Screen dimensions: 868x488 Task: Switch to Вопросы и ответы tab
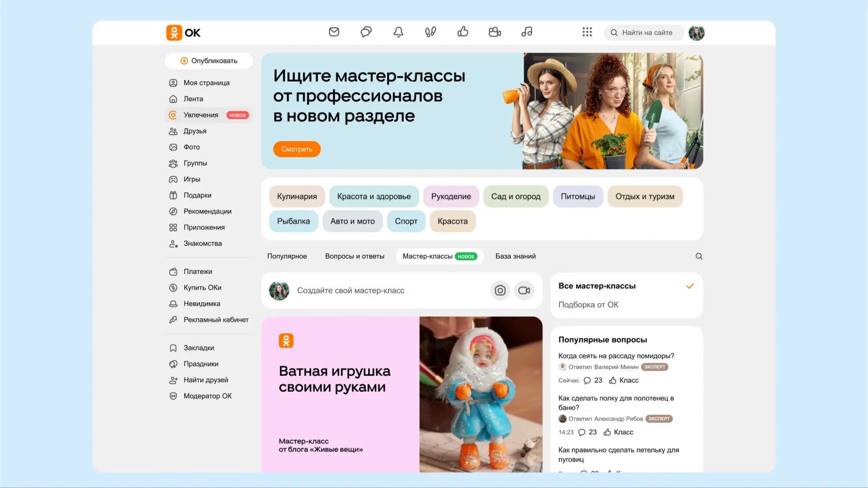tap(355, 256)
